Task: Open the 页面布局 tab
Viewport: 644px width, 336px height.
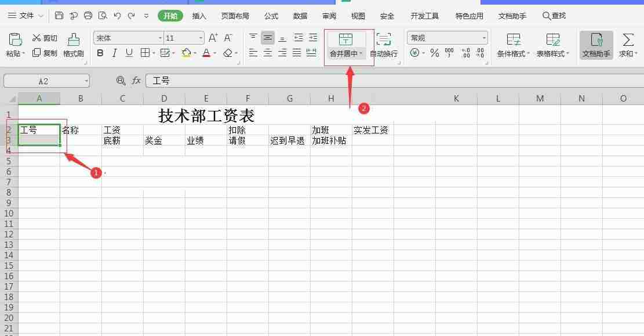Action: coord(235,16)
